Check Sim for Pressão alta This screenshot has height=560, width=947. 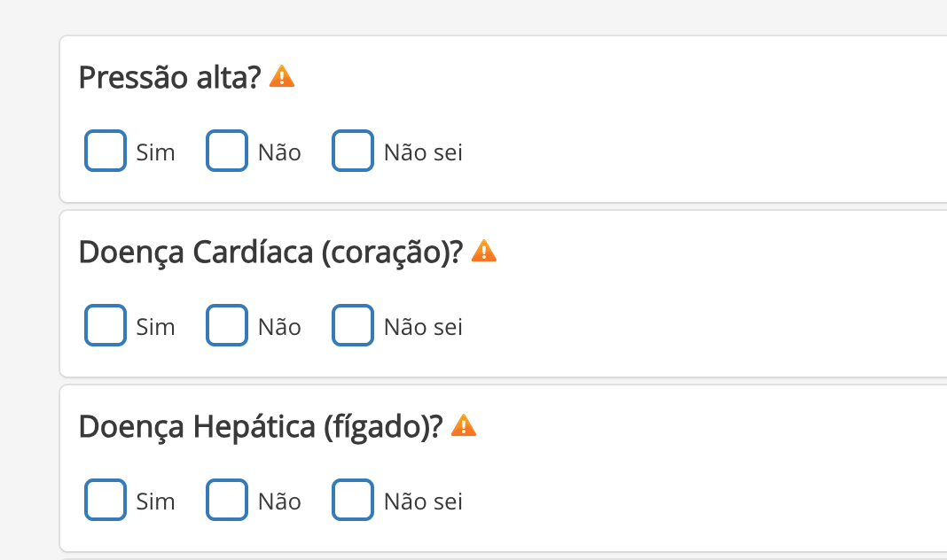(105, 151)
